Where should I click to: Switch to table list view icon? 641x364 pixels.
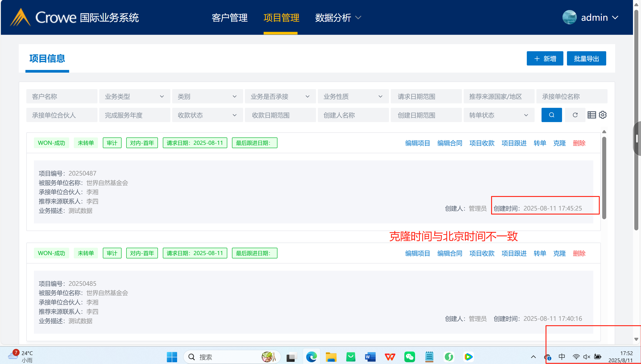pyautogui.click(x=591, y=115)
